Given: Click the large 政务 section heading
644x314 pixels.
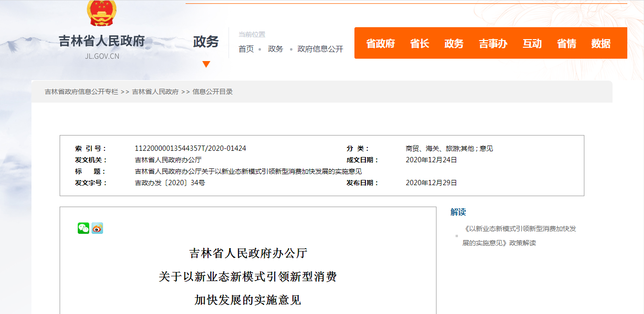Looking at the screenshot, I should pos(206,42).
